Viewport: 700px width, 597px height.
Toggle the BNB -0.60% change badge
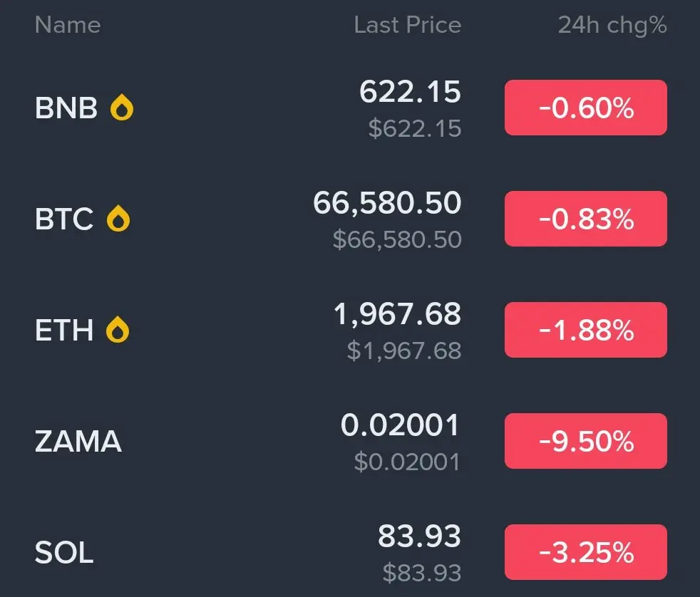pos(585,108)
